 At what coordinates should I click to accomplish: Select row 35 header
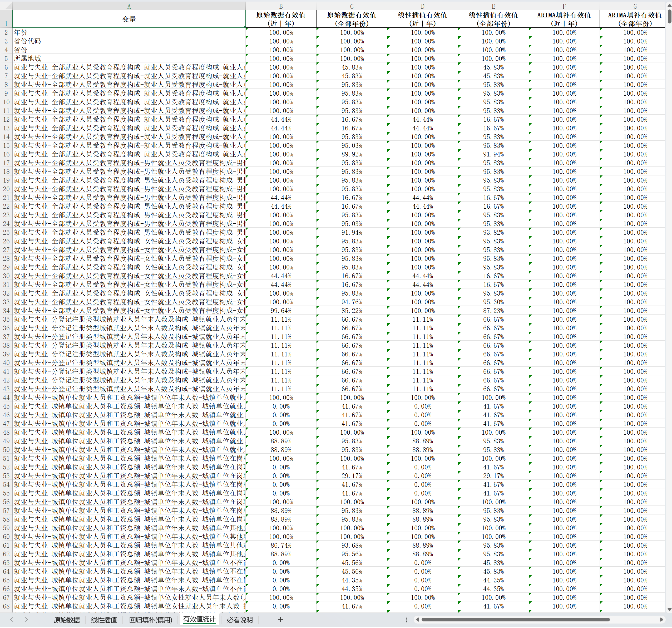click(6, 319)
